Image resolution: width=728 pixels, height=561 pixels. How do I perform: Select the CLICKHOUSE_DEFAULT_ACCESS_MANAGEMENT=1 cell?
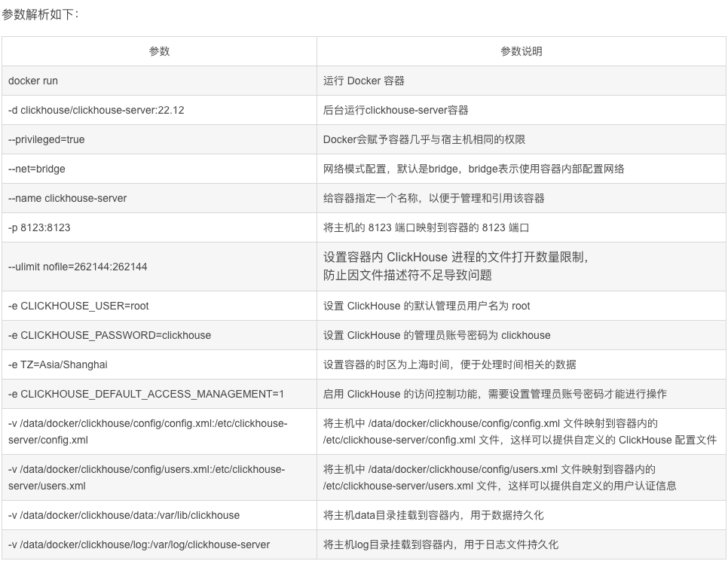coord(159,394)
